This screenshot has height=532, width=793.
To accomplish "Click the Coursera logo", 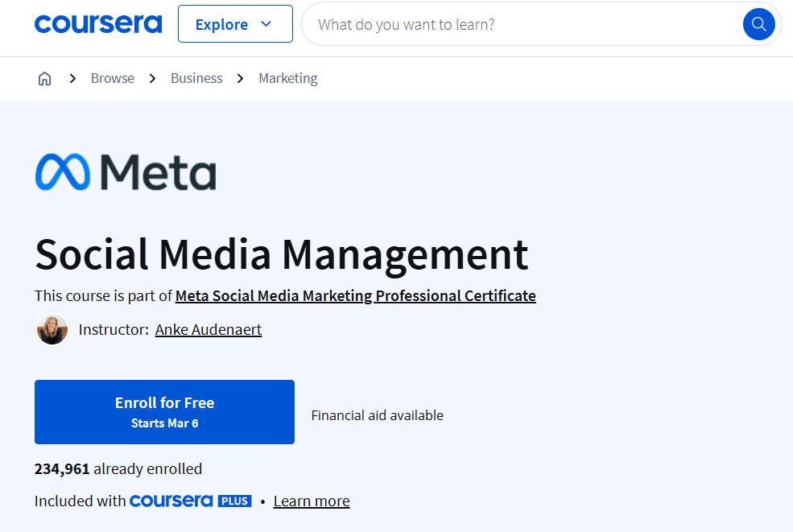I will (x=97, y=23).
